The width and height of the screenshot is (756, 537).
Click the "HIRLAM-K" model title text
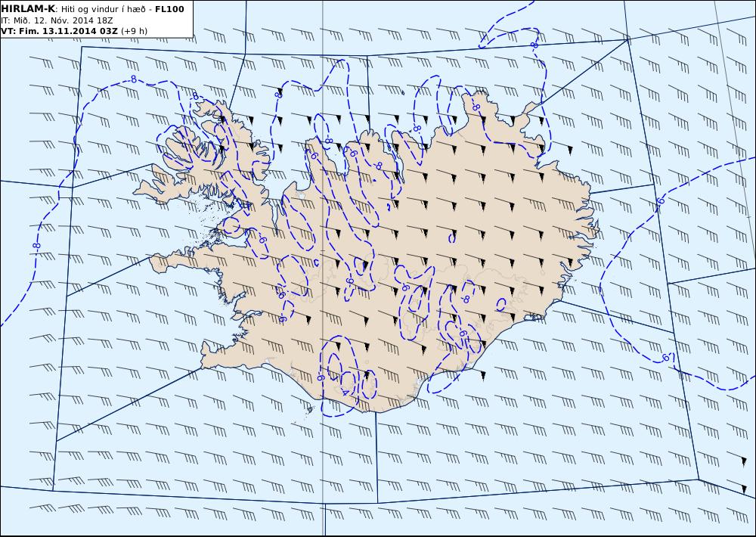click(28, 8)
